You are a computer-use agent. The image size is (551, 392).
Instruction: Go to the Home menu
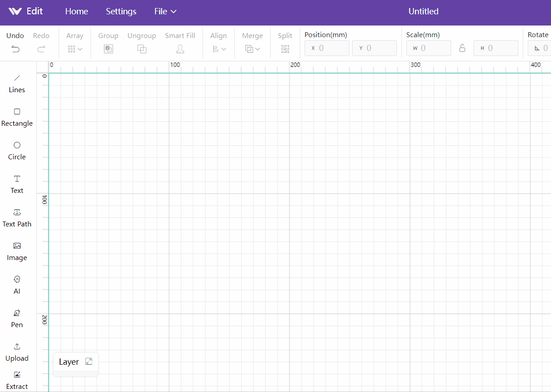[77, 12]
